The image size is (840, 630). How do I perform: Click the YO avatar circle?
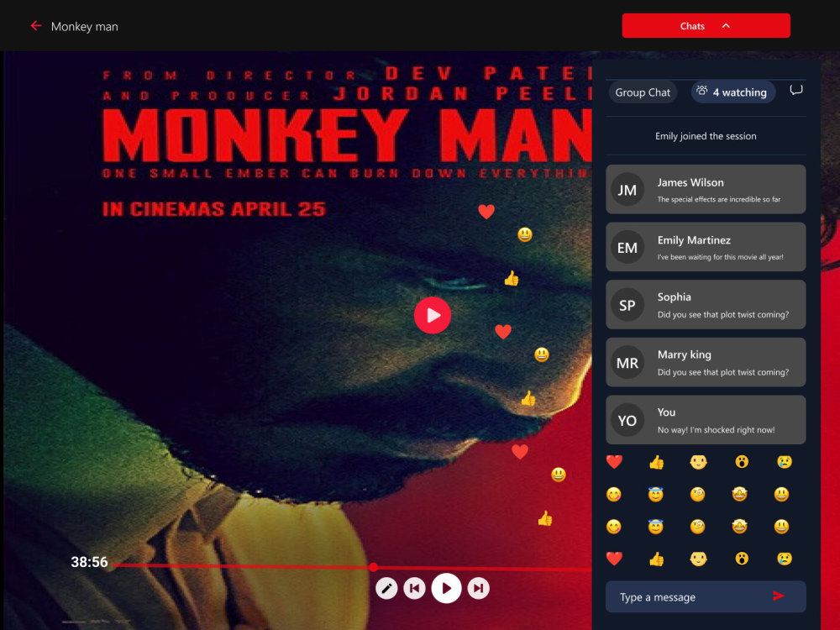pos(627,421)
